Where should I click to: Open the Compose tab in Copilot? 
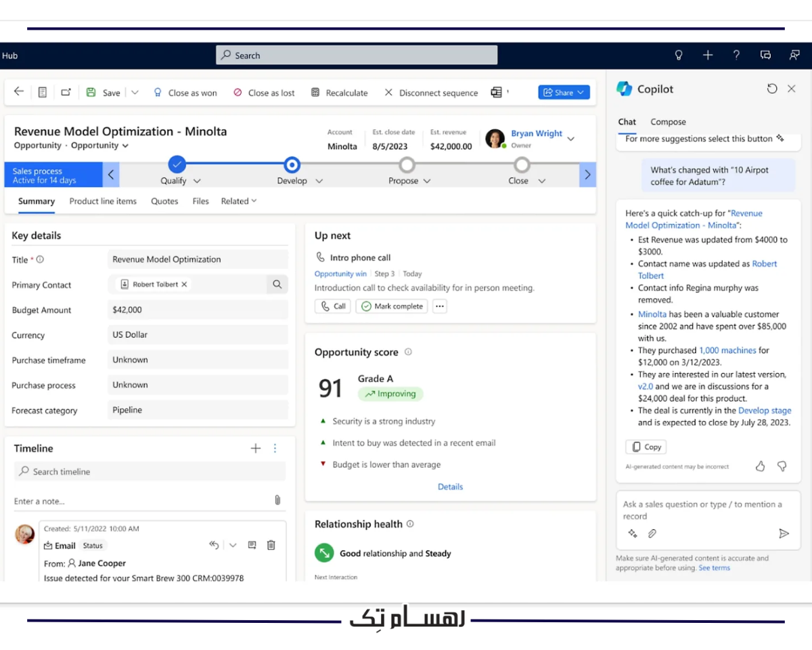(668, 122)
